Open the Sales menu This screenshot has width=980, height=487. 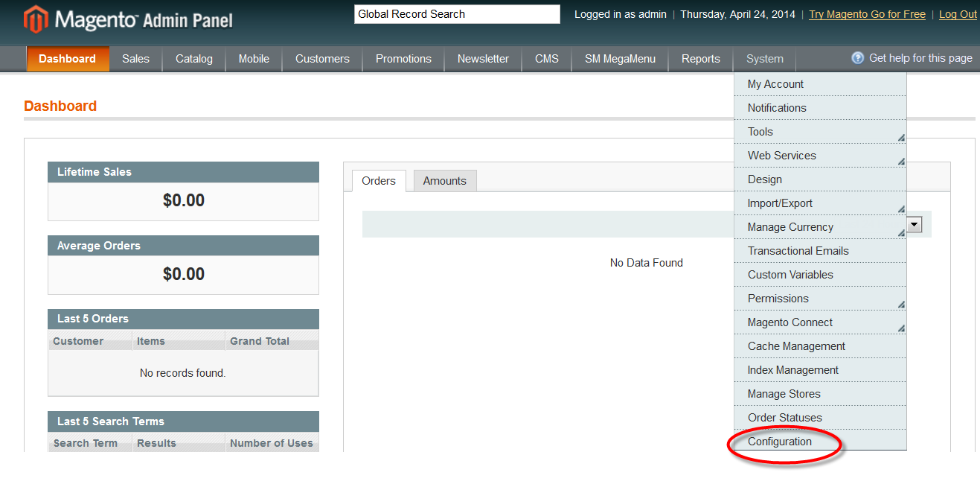click(x=135, y=59)
